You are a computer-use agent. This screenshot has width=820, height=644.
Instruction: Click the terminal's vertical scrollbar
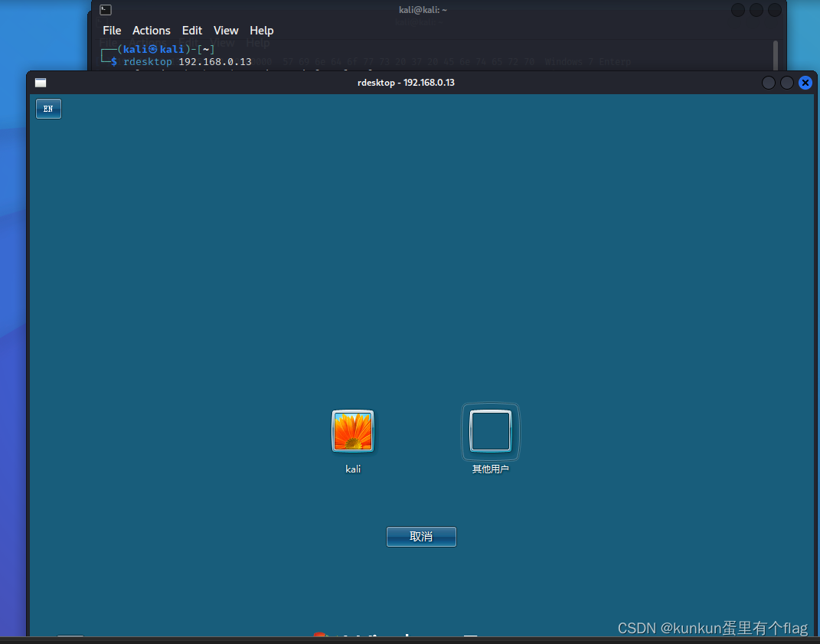[776, 55]
